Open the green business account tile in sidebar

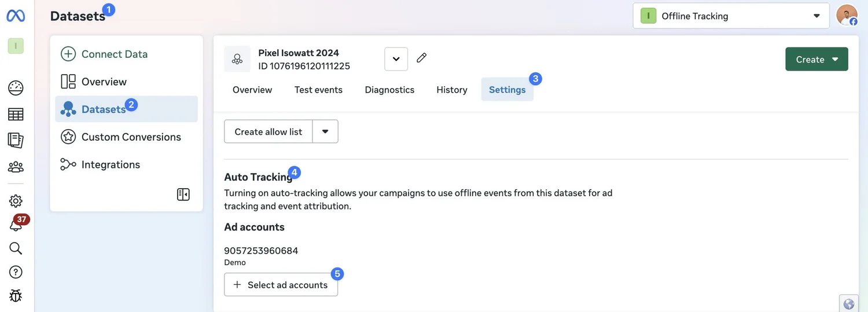pyautogui.click(x=16, y=46)
